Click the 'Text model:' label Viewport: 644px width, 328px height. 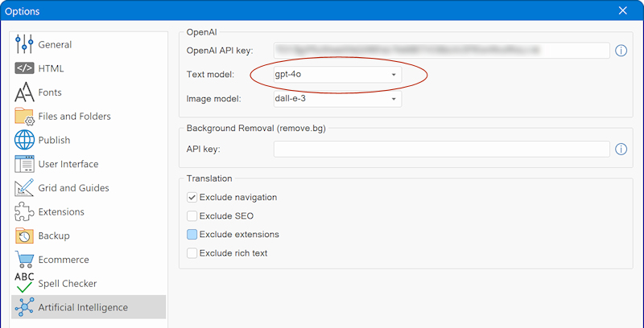210,75
